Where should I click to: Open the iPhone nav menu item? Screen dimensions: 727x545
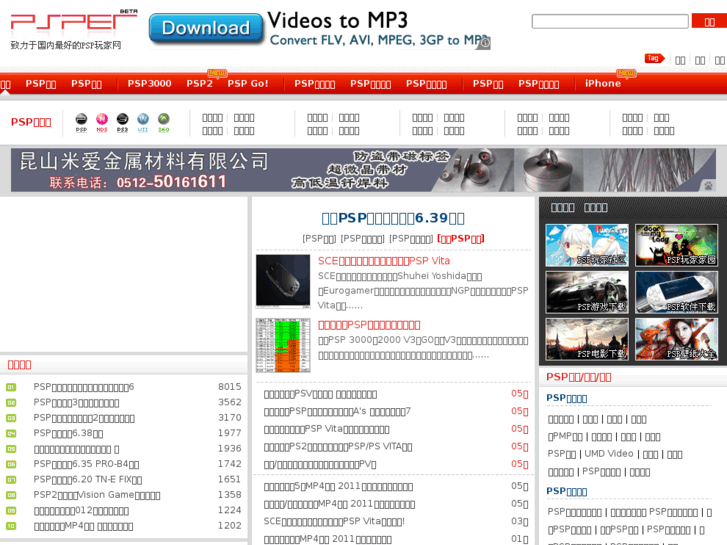(603, 83)
